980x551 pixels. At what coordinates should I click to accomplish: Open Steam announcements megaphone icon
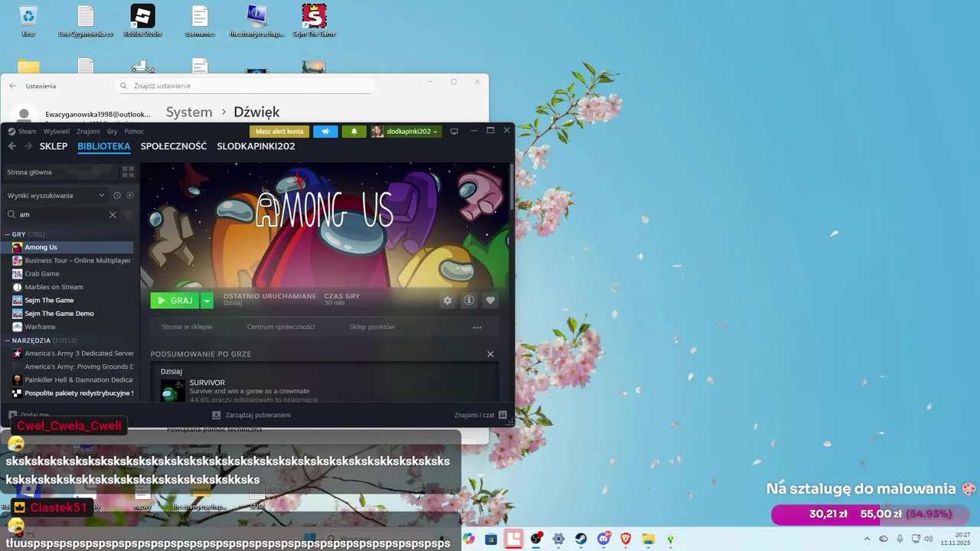pyautogui.click(x=325, y=132)
